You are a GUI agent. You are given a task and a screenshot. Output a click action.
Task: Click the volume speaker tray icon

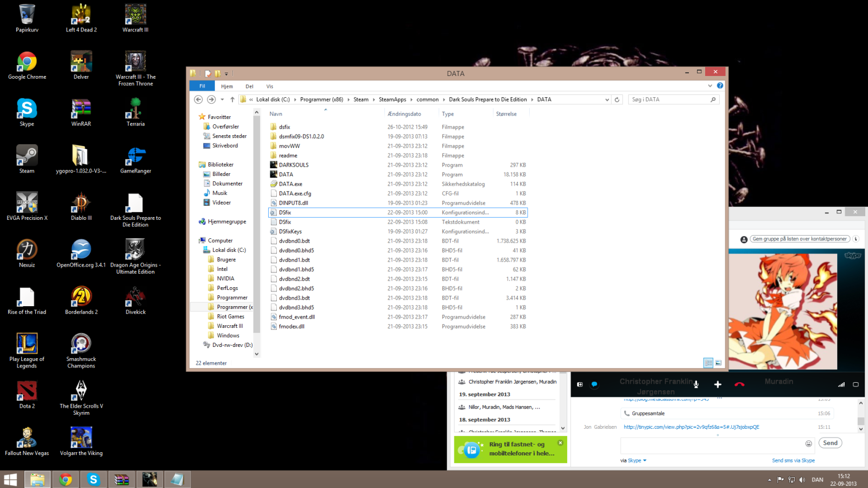802,480
